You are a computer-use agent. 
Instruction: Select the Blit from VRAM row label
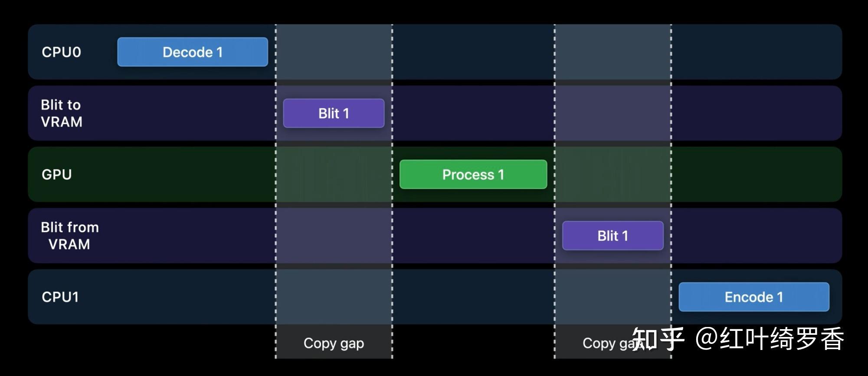point(69,235)
